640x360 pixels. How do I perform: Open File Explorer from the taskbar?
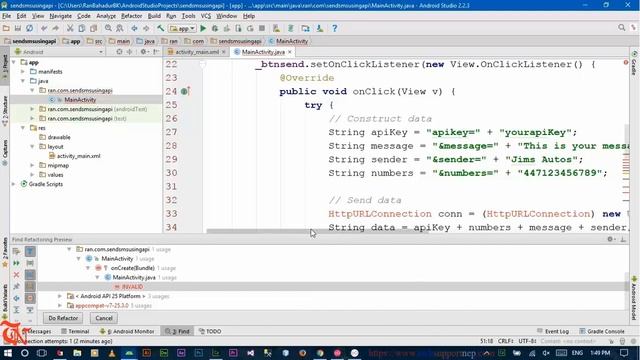coord(77,353)
